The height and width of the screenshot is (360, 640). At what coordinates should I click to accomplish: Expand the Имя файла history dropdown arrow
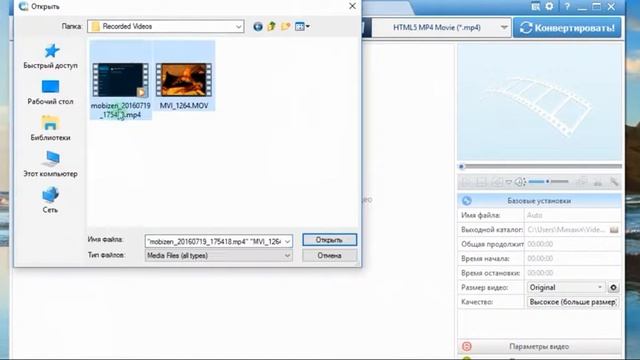[287, 241]
